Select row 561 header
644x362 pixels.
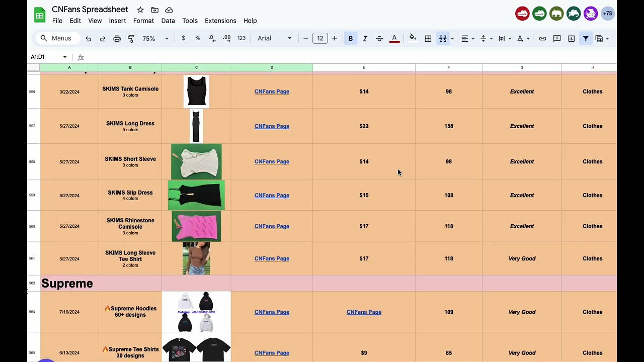click(32, 258)
